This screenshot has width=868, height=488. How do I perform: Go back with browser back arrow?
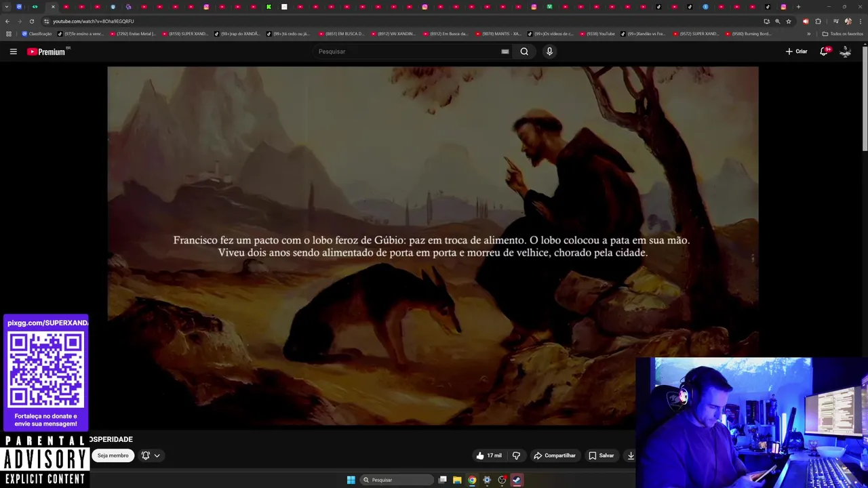[7, 21]
